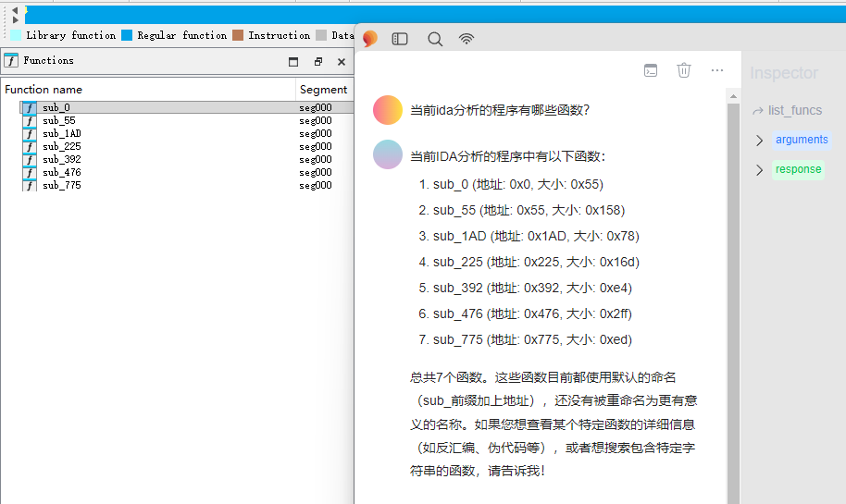Click the Instruction color swatch
The image size is (846, 504).
238,35
